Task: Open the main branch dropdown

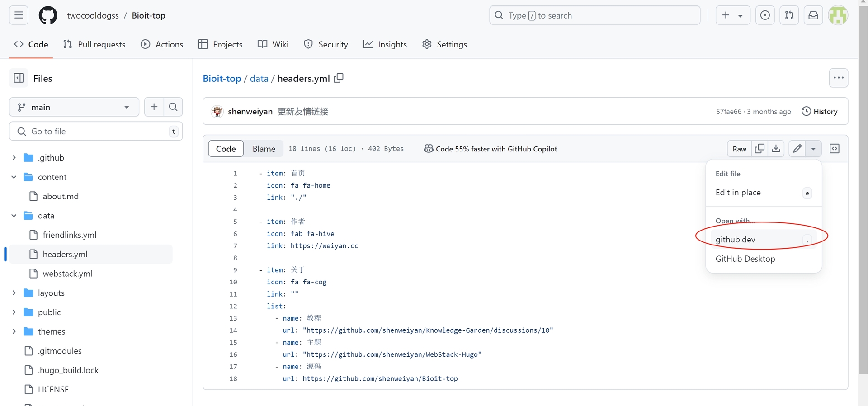Action: point(74,107)
